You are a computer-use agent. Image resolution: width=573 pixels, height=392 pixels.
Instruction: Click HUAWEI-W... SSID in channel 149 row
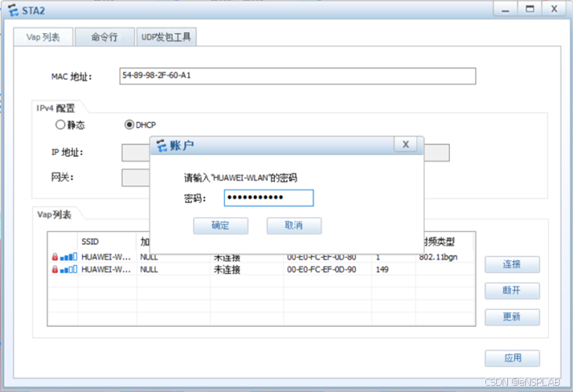click(106, 270)
